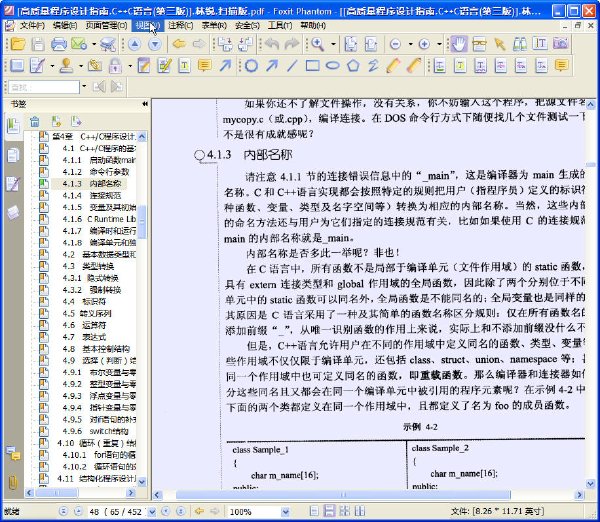
Task: Open the find box dropdown arrow
Action: click(x=84, y=86)
